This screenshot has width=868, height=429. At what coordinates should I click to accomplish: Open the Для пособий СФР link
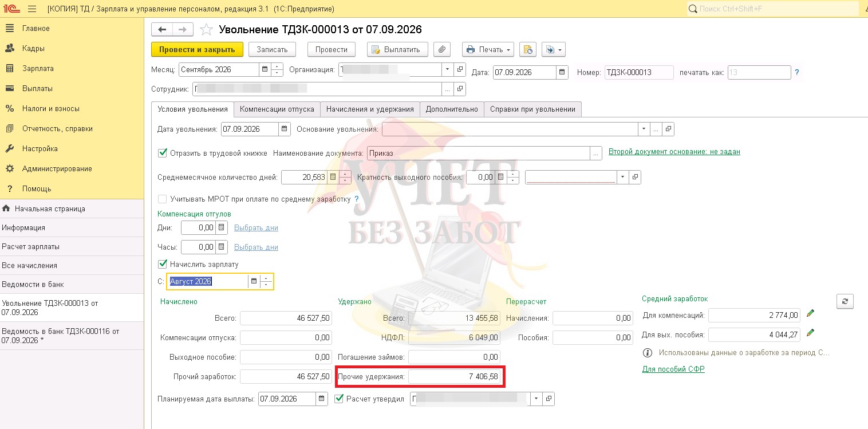click(x=673, y=369)
